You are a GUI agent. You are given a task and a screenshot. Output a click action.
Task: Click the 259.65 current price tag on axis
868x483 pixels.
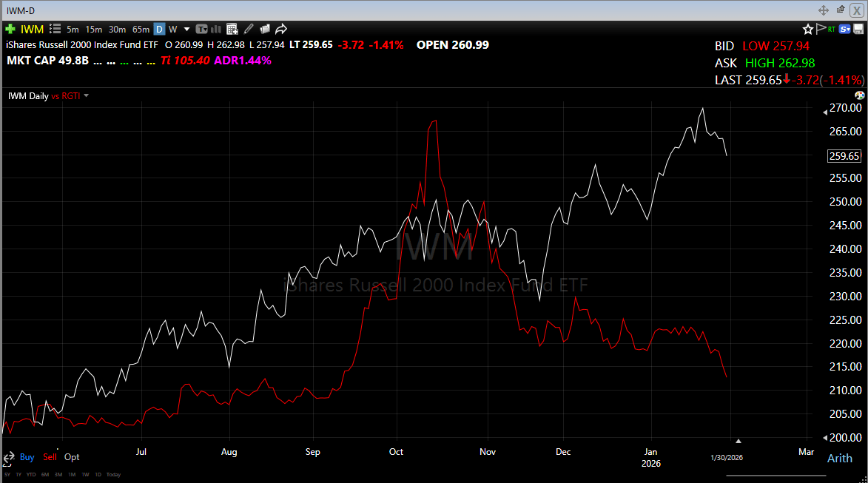click(844, 156)
